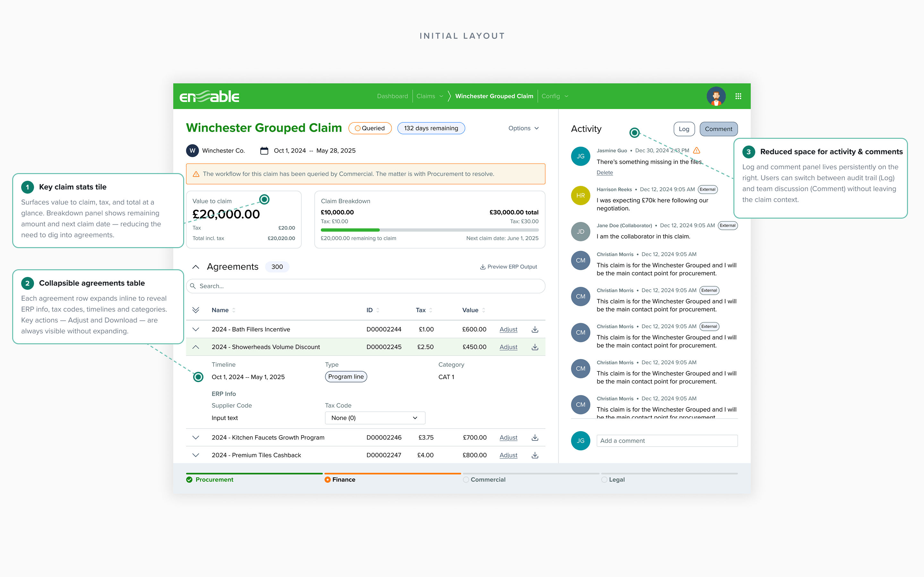
Task: Click Adjust on 2024 - Premium Tiles Cashback
Action: tap(508, 455)
